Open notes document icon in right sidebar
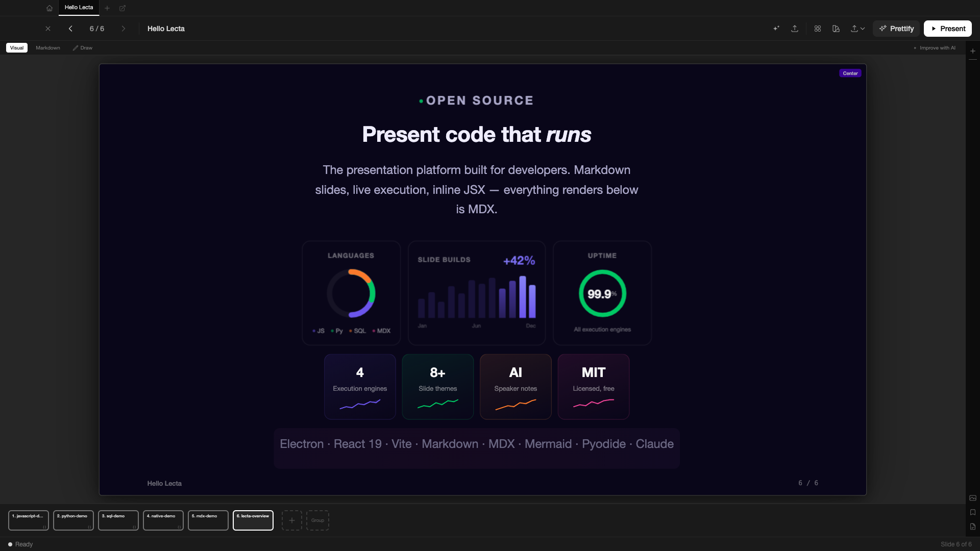Viewport: 980px width, 551px height. [x=973, y=527]
